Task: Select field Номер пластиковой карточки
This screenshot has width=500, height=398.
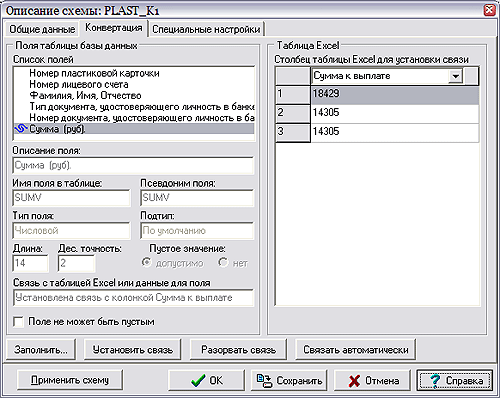Action: point(134,73)
